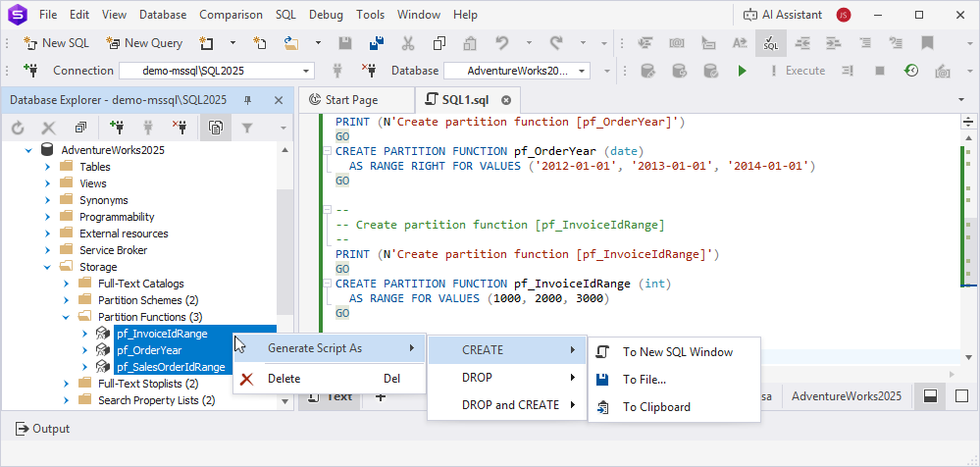This screenshot has height=467, width=980.
Task: Click the Save All icon in toolbar
Action: (377, 43)
